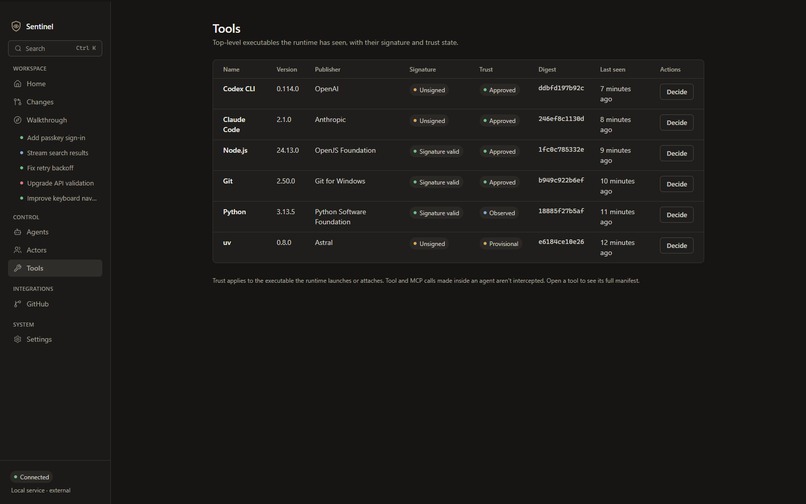Click the Anthropic publisher cell
Screen dimensions: 806x504
pyautogui.click(x=330, y=119)
